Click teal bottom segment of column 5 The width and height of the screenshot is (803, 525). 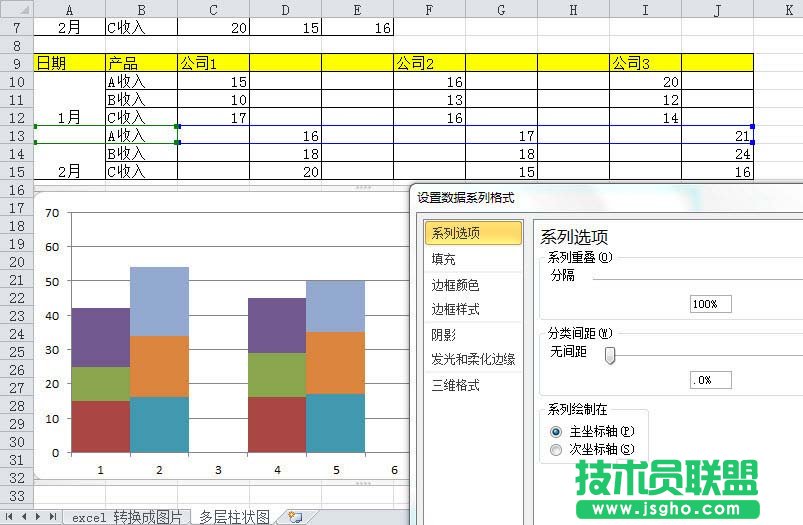point(335,423)
